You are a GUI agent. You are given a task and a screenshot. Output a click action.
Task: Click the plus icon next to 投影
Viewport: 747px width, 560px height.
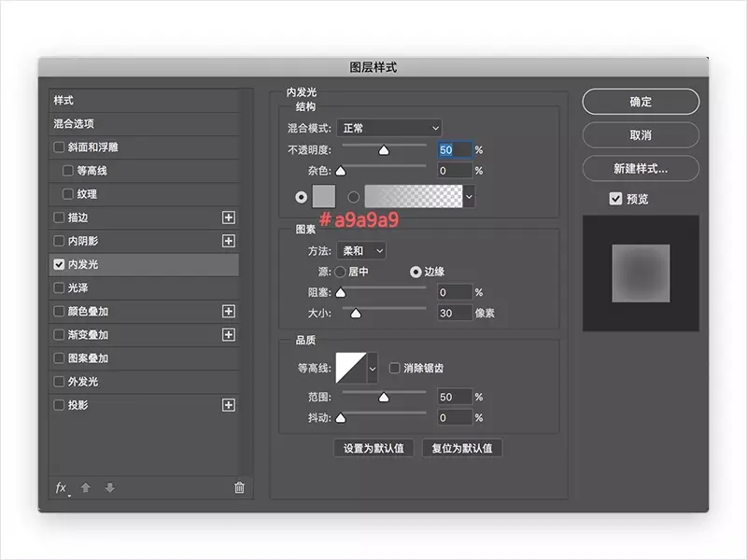pos(229,405)
